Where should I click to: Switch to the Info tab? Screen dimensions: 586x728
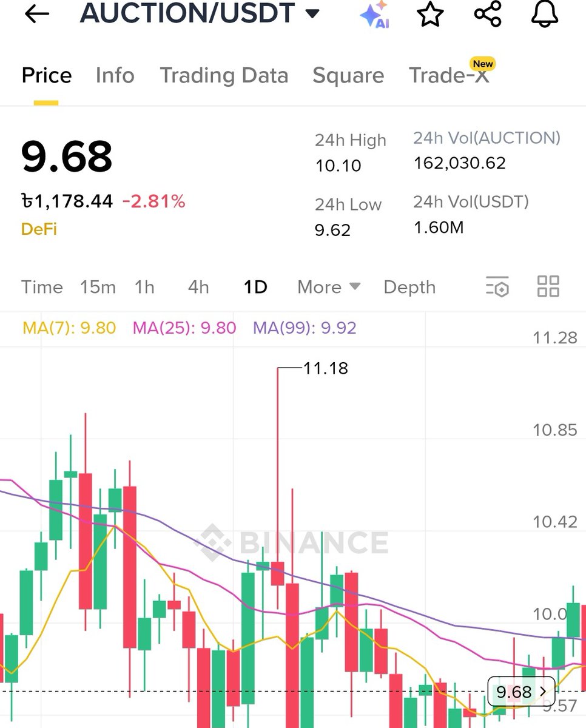115,75
